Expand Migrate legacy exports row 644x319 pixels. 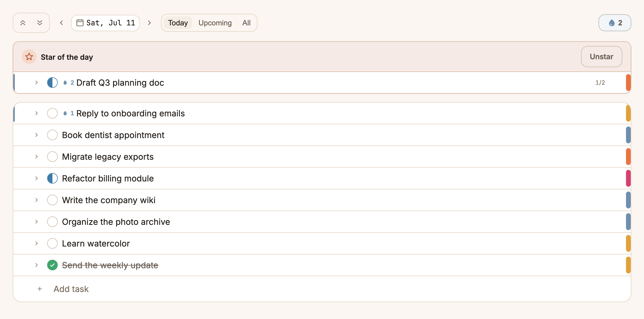click(37, 157)
